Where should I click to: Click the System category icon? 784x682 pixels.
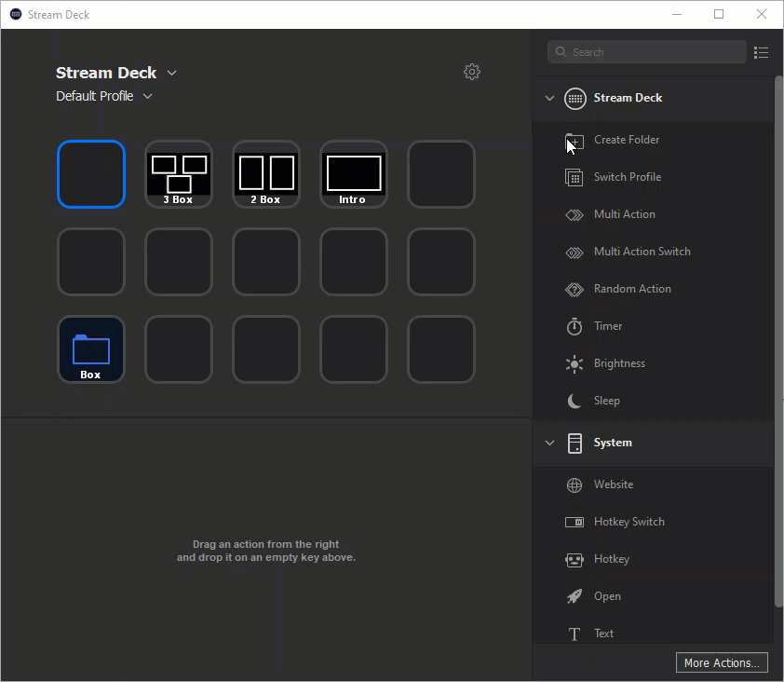point(575,443)
